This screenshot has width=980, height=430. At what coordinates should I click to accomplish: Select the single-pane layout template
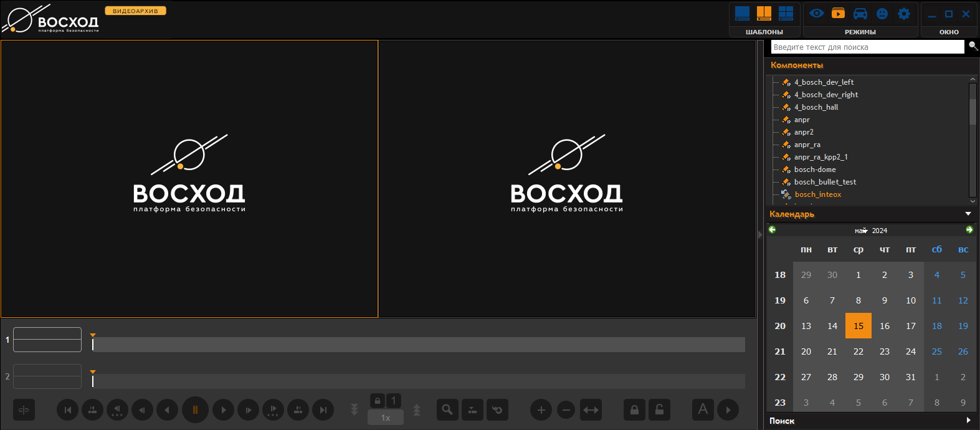pyautogui.click(x=742, y=13)
